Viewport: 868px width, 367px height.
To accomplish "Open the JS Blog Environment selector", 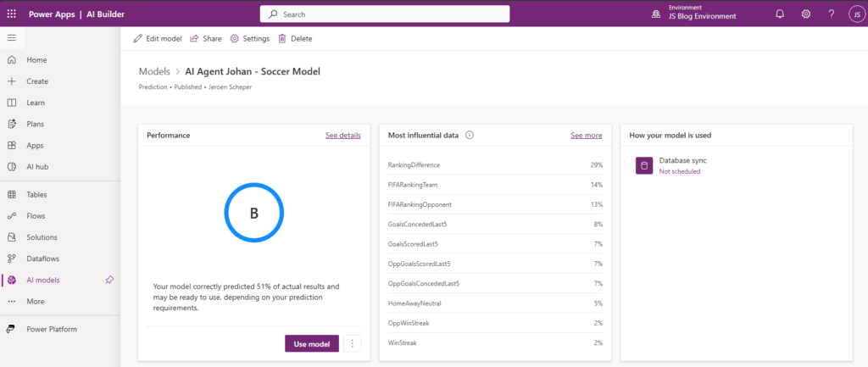I will [x=702, y=16].
